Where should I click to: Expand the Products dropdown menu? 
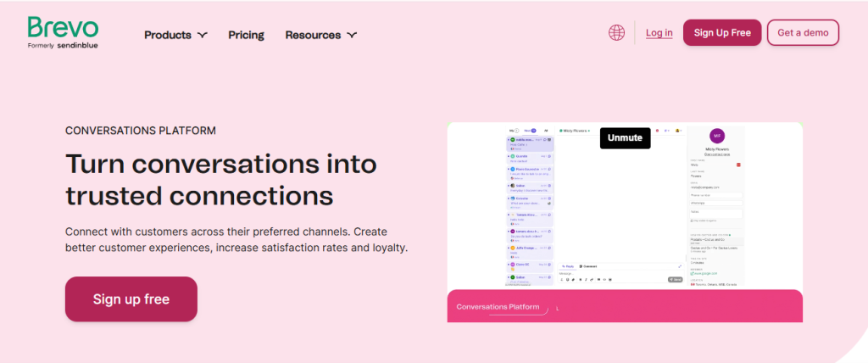[x=175, y=35]
